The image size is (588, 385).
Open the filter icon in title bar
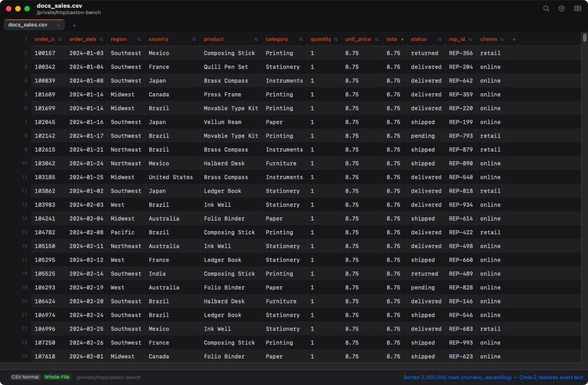[562, 8]
